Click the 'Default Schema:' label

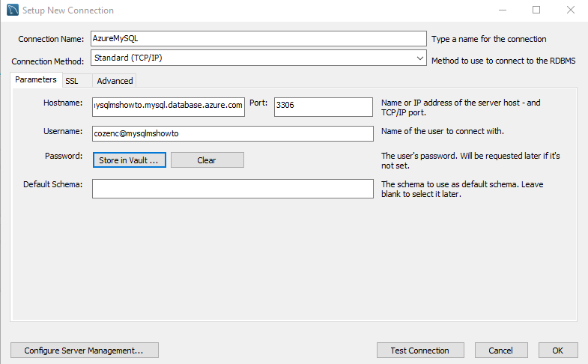(x=52, y=184)
